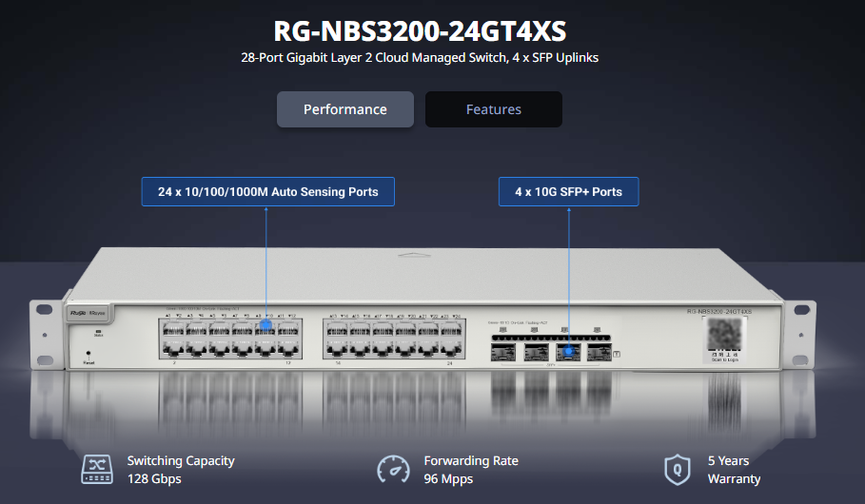Image resolution: width=865 pixels, height=504 pixels.
Task: Click the Reset pinhole on the switch panel
Action: tap(88, 353)
